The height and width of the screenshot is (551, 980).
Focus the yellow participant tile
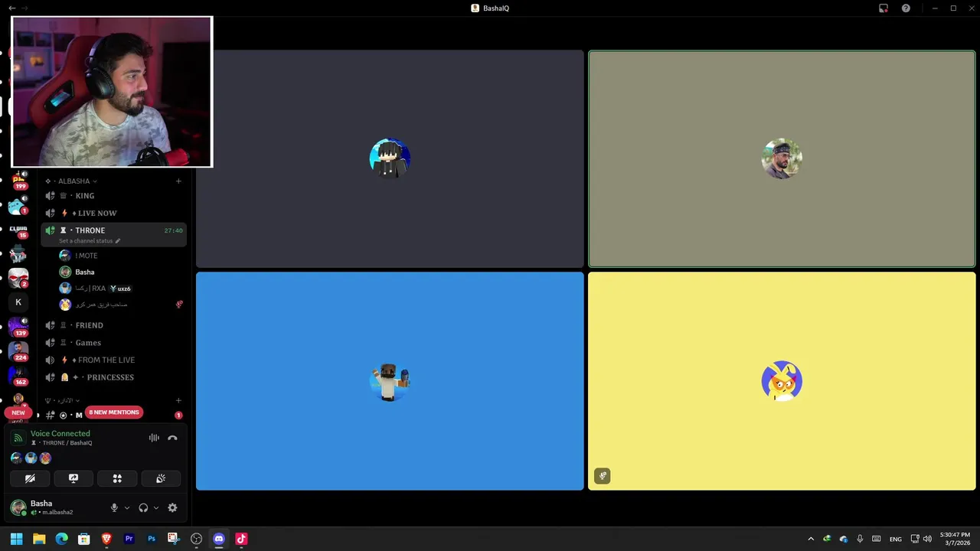click(782, 381)
